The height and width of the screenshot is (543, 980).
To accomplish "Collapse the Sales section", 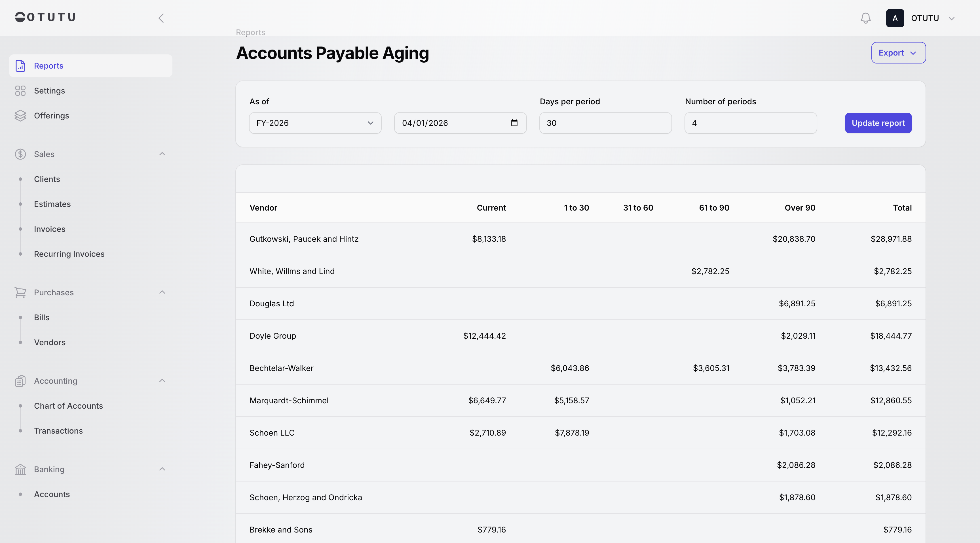I will pos(162,154).
